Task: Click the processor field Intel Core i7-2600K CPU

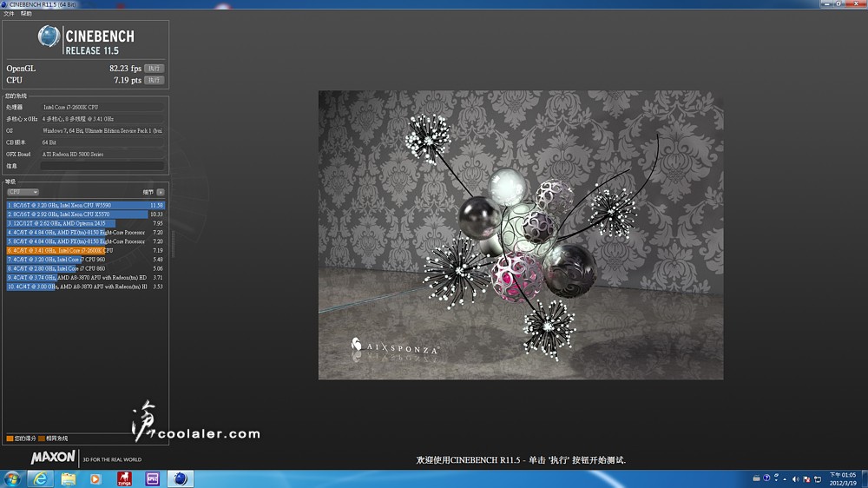Action: click(x=102, y=107)
